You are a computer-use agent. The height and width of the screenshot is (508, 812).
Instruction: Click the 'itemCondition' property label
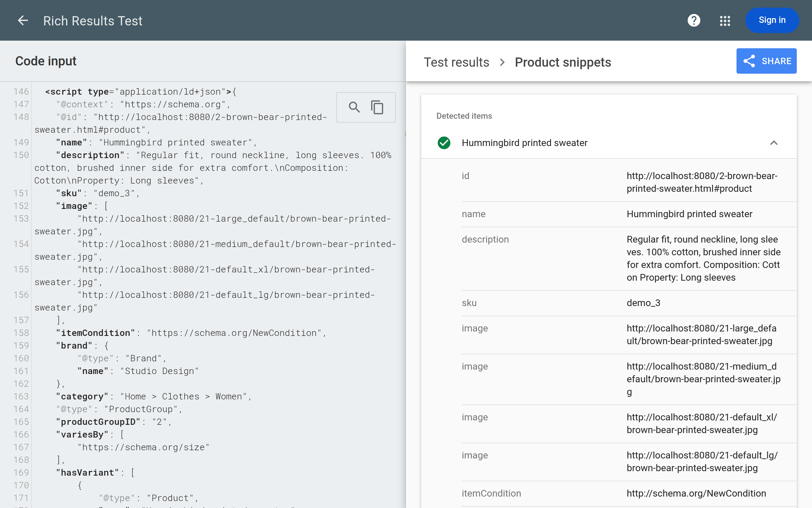491,493
